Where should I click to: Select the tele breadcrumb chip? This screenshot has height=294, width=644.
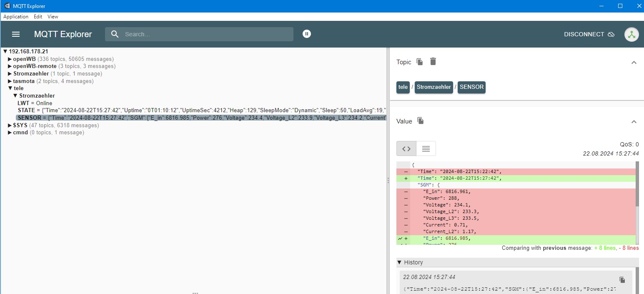click(x=403, y=87)
